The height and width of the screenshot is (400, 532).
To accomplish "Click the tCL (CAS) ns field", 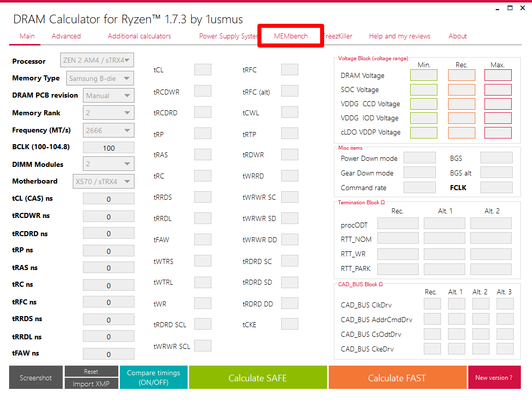I will pos(109,199).
